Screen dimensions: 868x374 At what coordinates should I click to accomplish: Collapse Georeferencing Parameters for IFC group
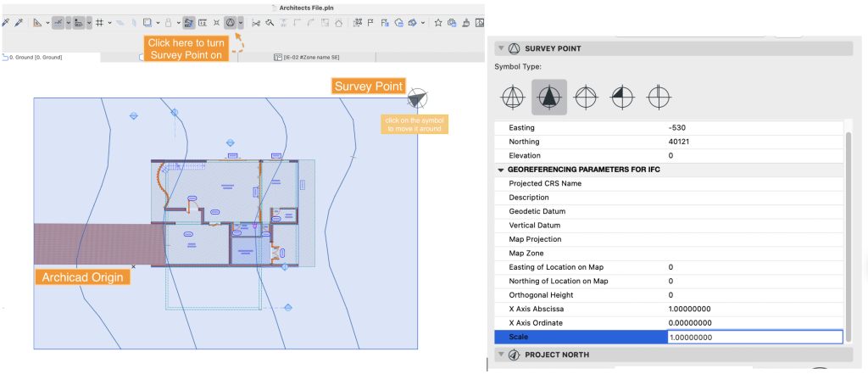coord(501,169)
